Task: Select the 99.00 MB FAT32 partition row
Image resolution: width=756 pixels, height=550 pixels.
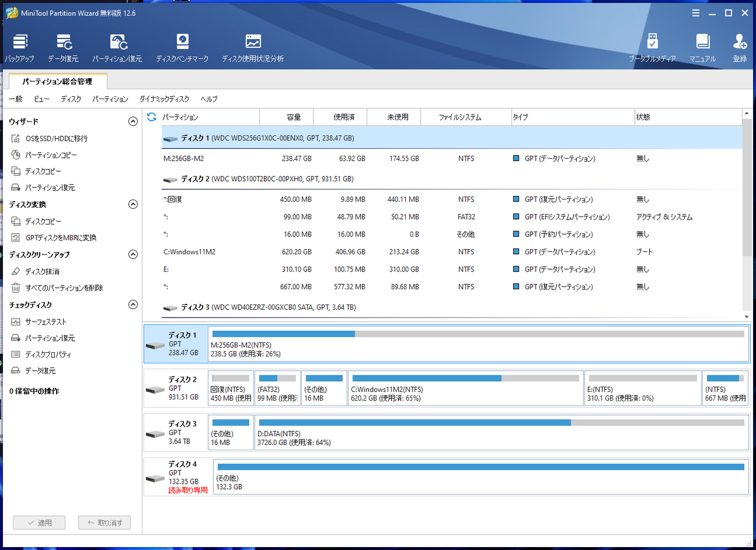Action: [x=452, y=217]
